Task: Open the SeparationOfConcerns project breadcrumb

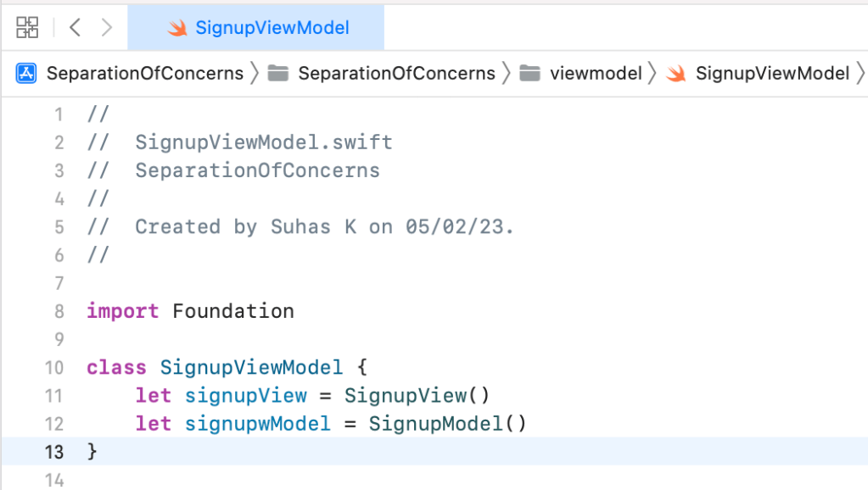Action: 144,74
